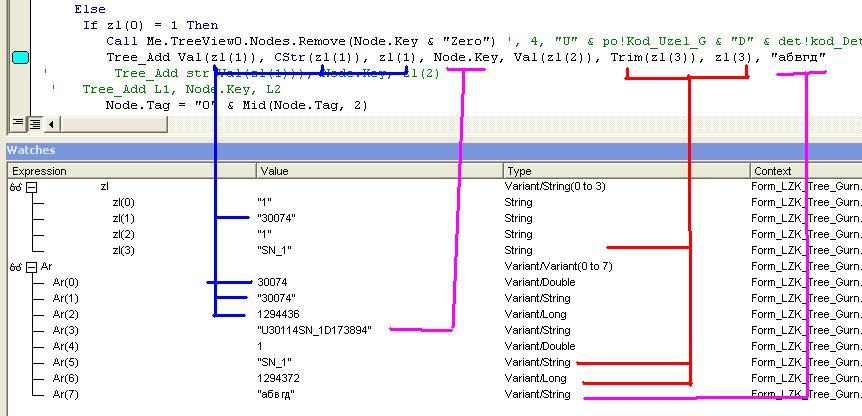The image size is (862, 416).
Task: Switch to Procedure View button
Action: (x=18, y=123)
